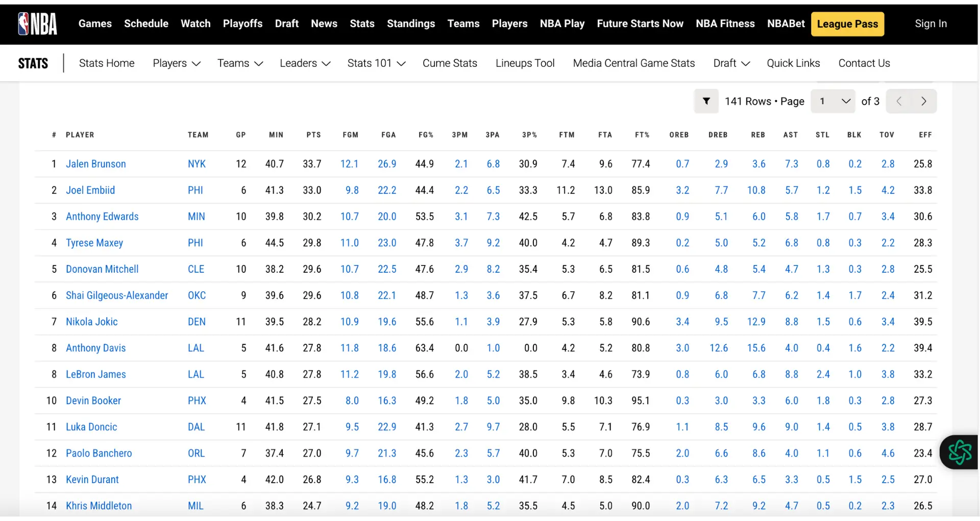This screenshot has height=521, width=980.
Task: Open Quick Links
Action: 793,63
